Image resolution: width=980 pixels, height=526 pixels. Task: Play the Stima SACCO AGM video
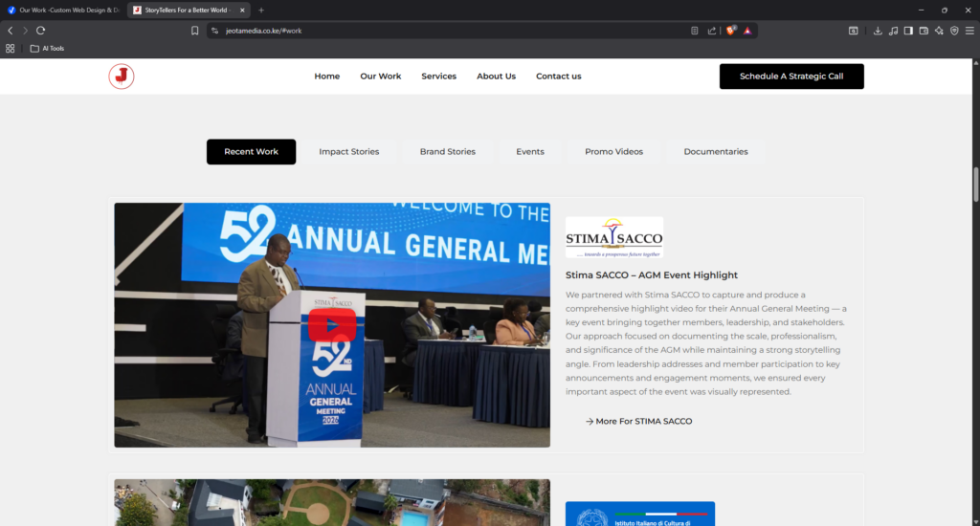(332, 325)
